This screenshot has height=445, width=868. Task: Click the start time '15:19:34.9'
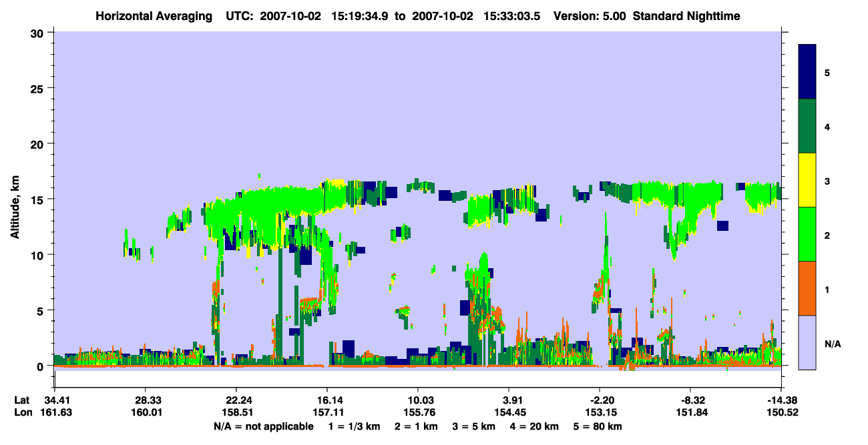(359, 15)
